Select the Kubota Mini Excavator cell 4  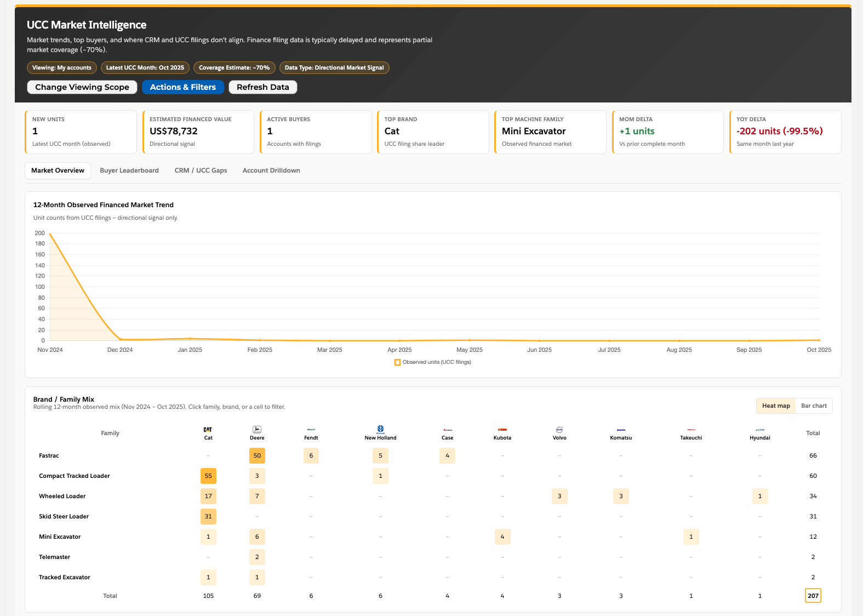tap(502, 537)
